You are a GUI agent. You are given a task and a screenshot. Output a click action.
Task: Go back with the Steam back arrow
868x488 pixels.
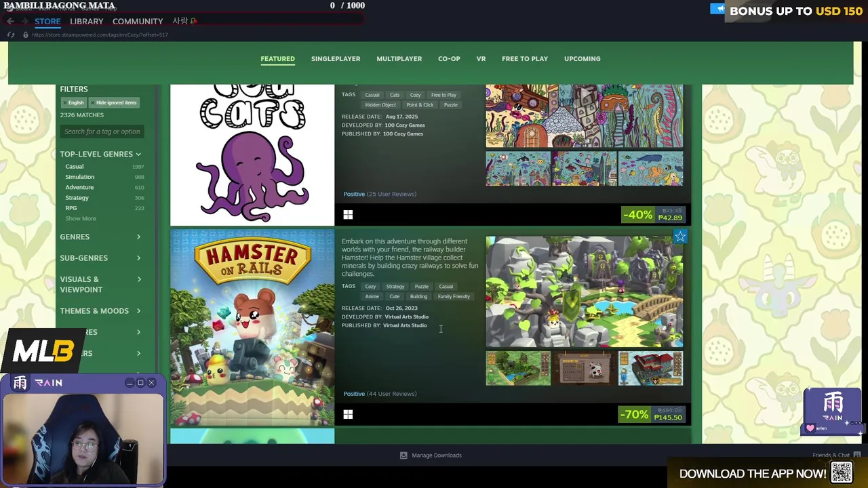click(x=9, y=21)
